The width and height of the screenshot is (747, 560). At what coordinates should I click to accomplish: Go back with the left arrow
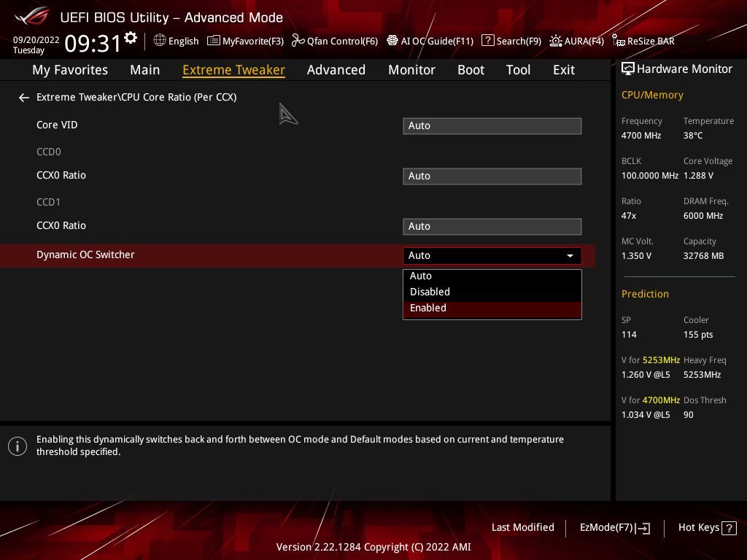(24, 98)
